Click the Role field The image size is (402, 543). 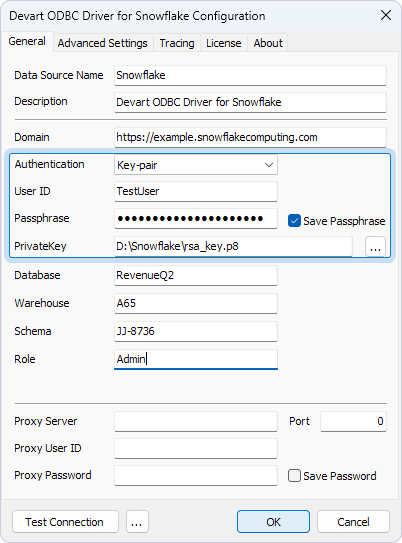pyautogui.click(x=196, y=359)
